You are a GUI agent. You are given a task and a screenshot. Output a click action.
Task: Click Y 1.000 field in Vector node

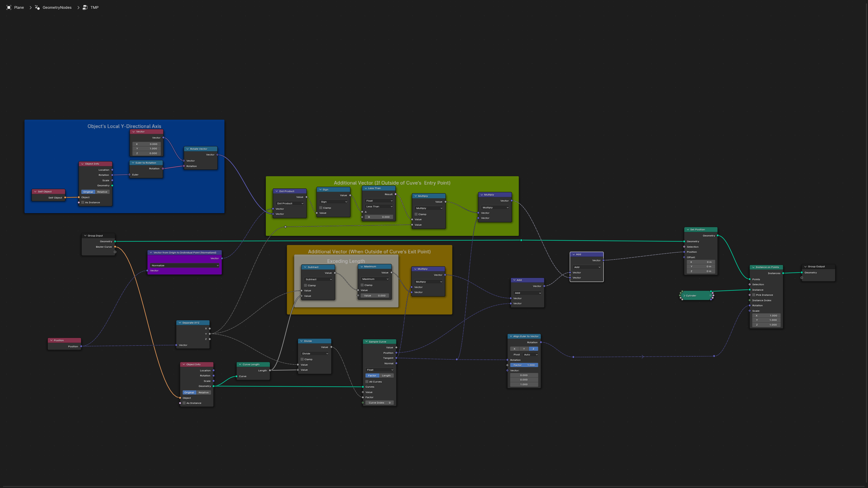(147, 148)
